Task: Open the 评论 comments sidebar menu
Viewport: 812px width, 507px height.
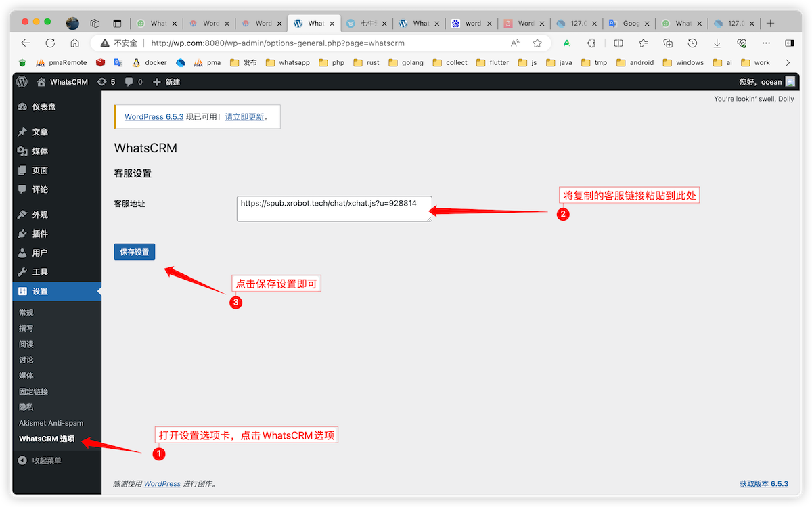Action: [57, 189]
